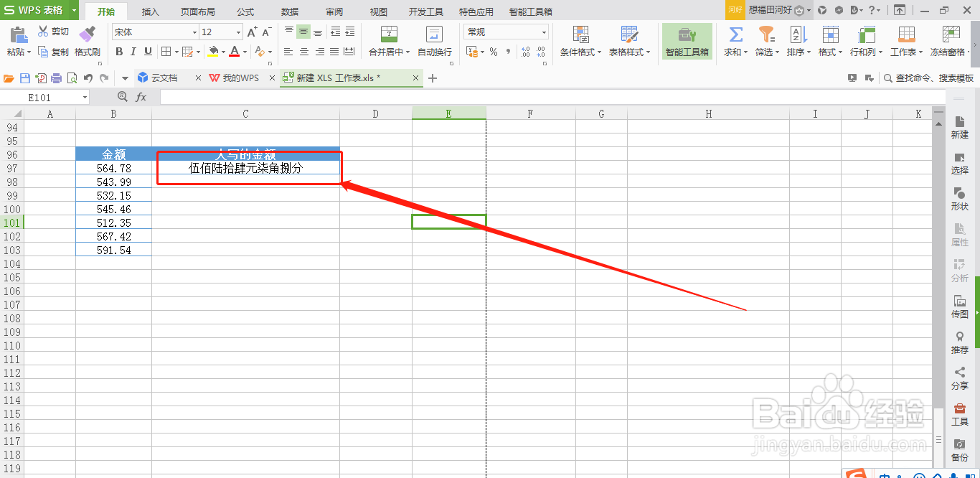Apply percent style to the selection

(493, 52)
